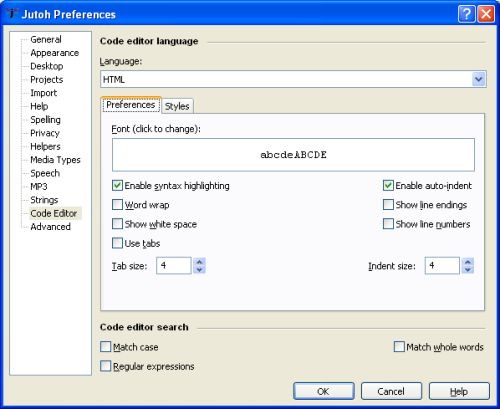Decrease Tab size with the down arrow
The height and width of the screenshot is (409, 500).
click(x=199, y=270)
